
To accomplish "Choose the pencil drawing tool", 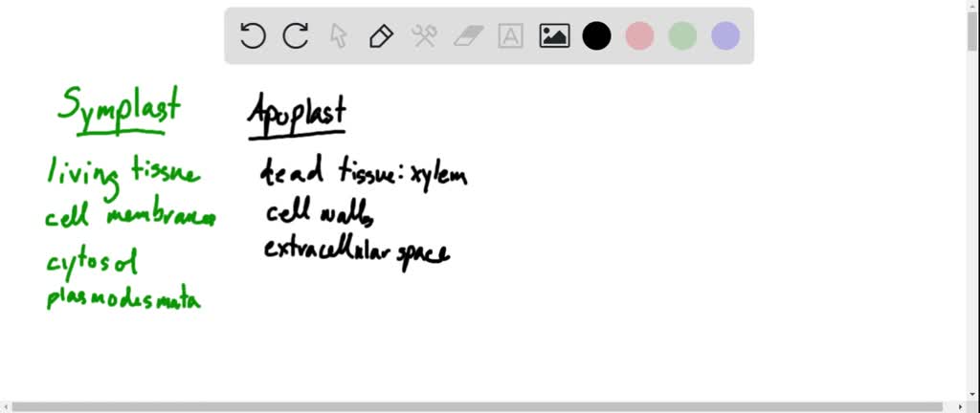I will click(x=381, y=36).
